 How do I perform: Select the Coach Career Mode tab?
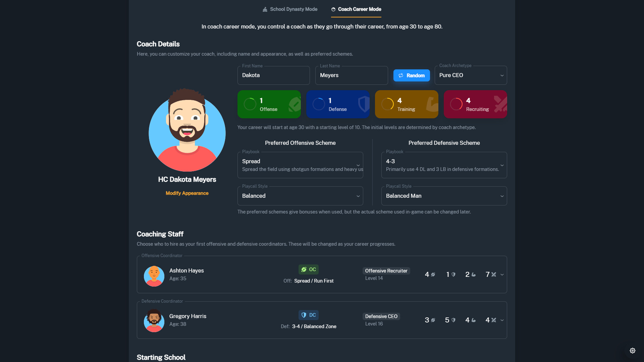click(x=356, y=9)
